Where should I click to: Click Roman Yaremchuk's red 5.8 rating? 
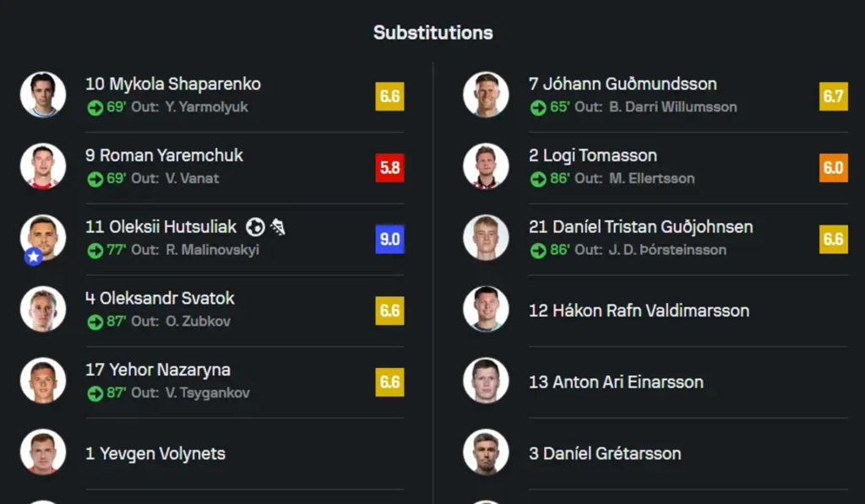point(389,168)
